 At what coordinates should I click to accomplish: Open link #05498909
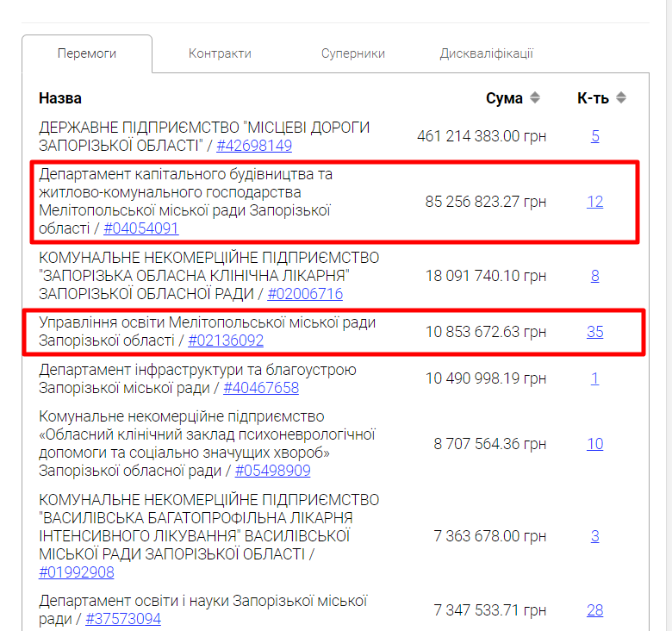[x=272, y=471]
